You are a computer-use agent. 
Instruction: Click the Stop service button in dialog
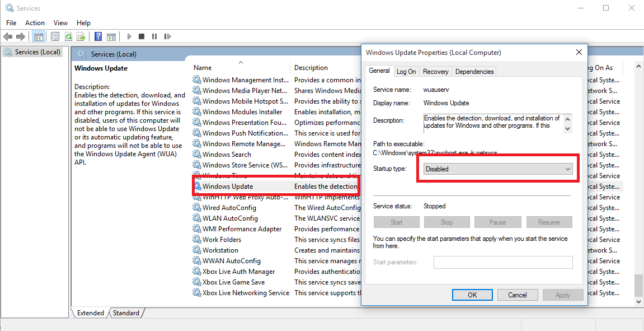pos(447,222)
